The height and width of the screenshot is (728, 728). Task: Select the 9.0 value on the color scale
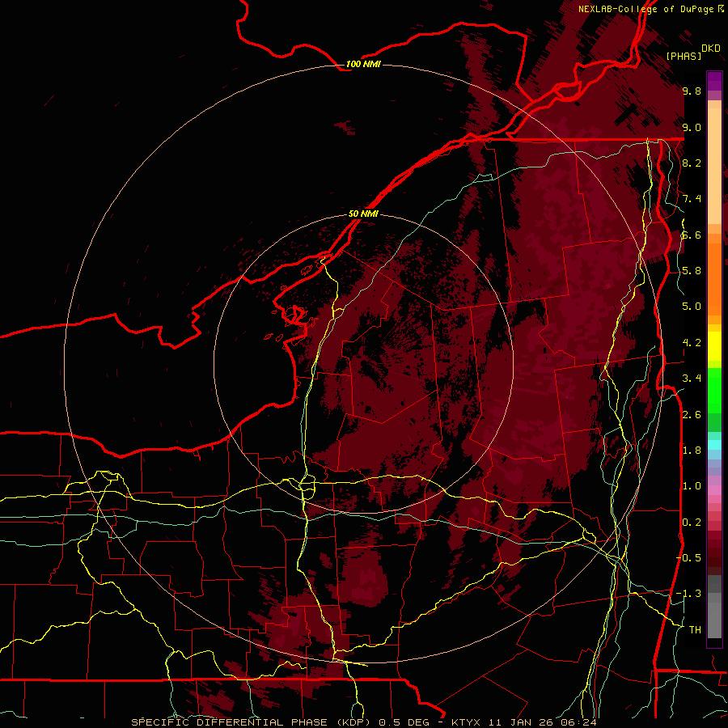(692, 127)
